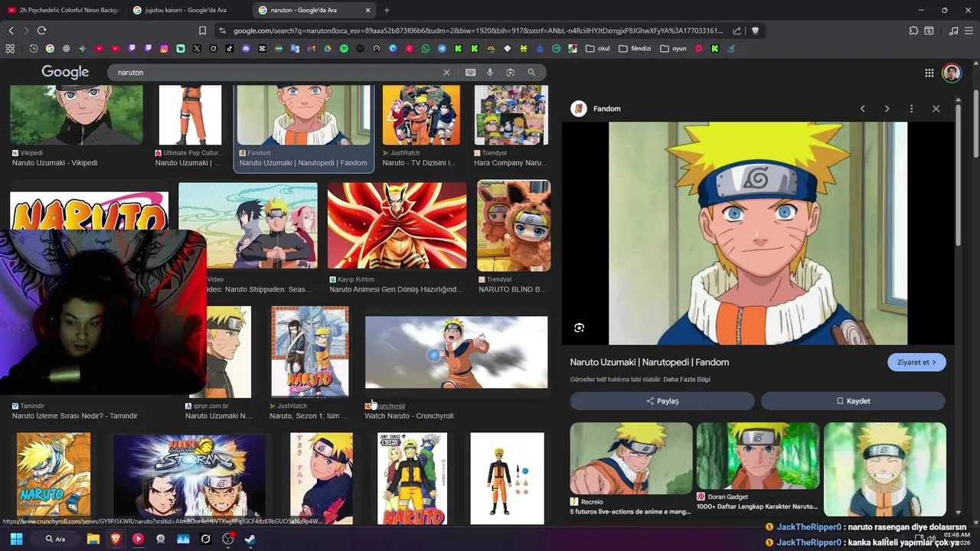The width and height of the screenshot is (980, 551).
Task: Click the large Fandom Naruto preview image
Action: [x=758, y=233]
